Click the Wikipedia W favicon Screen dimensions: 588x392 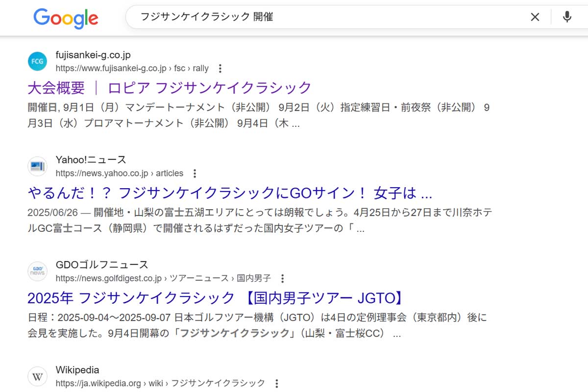click(38, 377)
